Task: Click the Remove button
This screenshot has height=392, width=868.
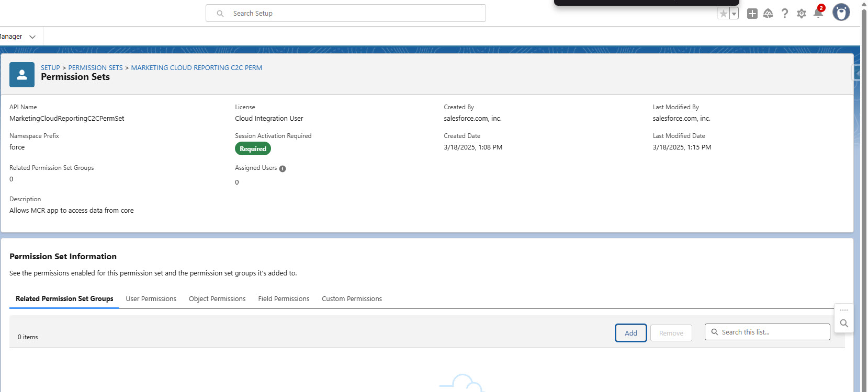Action: click(x=671, y=333)
